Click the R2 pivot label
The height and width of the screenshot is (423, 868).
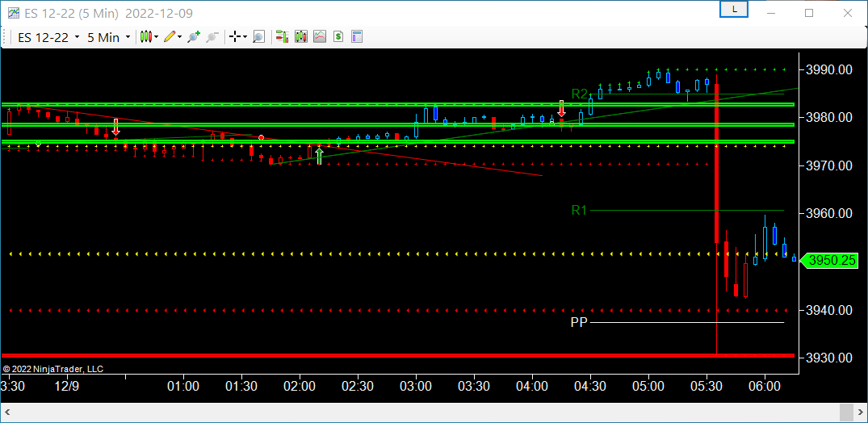(579, 94)
